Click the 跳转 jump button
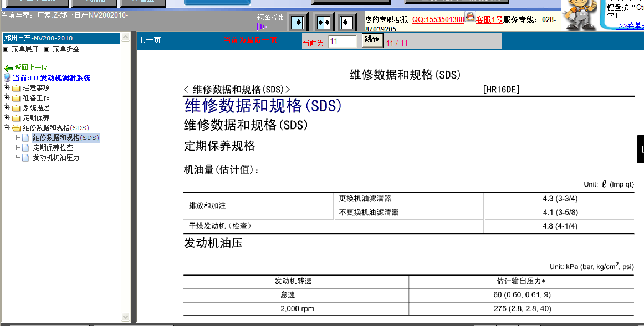This screenshot has height=326, width=644. click(372, 40)
